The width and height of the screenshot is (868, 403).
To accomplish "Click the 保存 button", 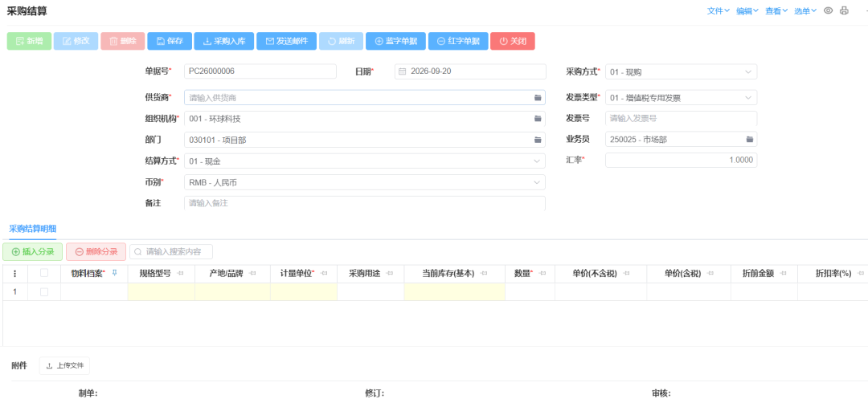I will (x=170, y=41).
